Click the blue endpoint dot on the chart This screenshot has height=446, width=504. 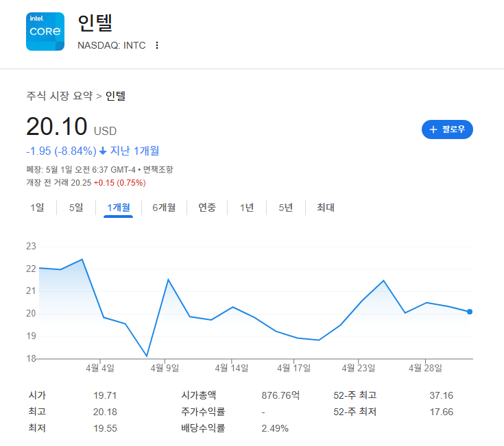click(x=470, y=312)
